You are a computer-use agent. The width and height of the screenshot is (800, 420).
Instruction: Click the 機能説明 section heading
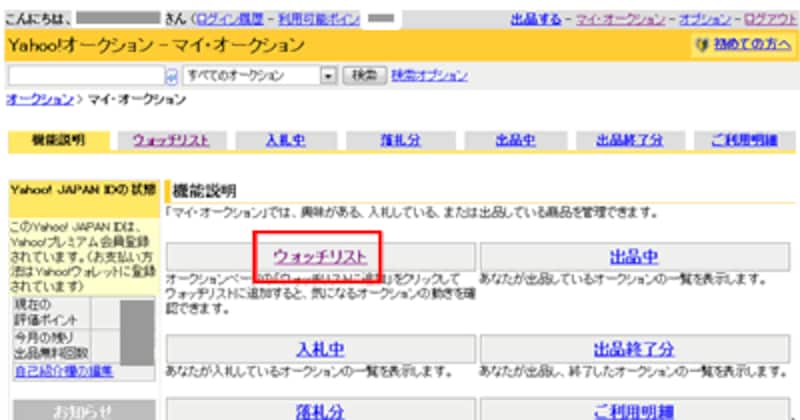coord(205,191)
